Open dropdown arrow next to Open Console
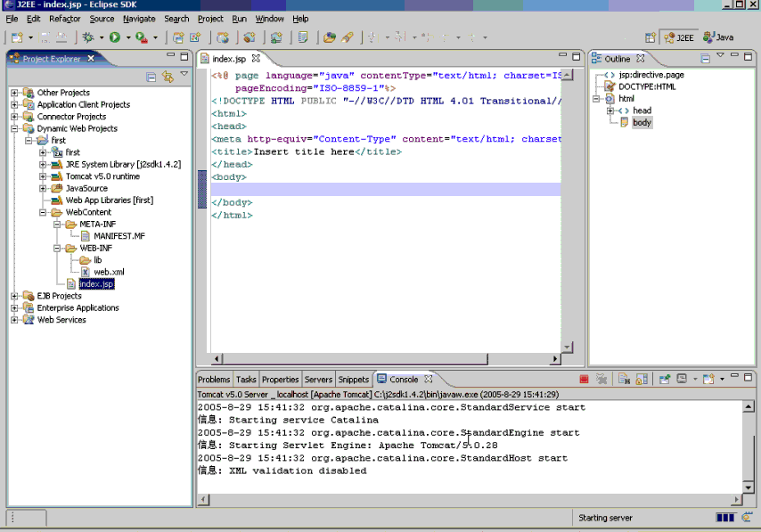This screenshot has height=532, width=761. [722, 379]
